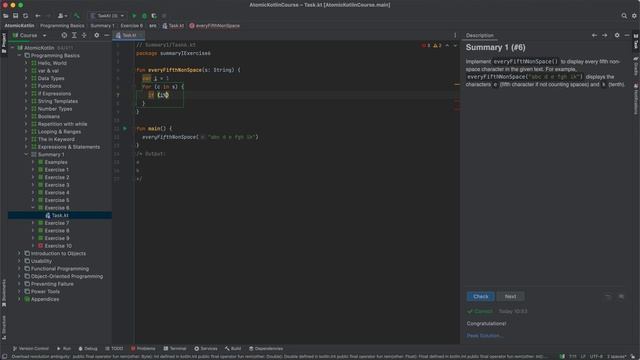Expand the Hello, World lesson
The width and height of the screenshot is (640, 360).
pos(26,63)
